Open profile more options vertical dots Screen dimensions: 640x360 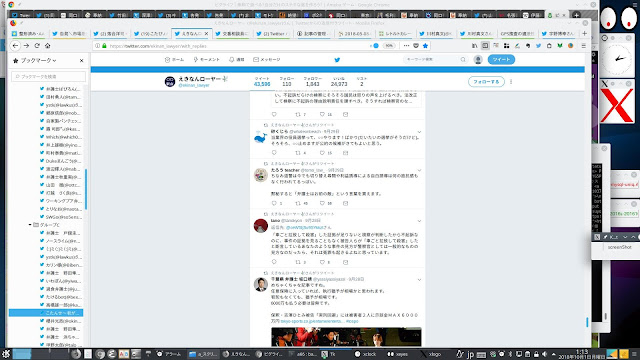(x=511, y=82)
